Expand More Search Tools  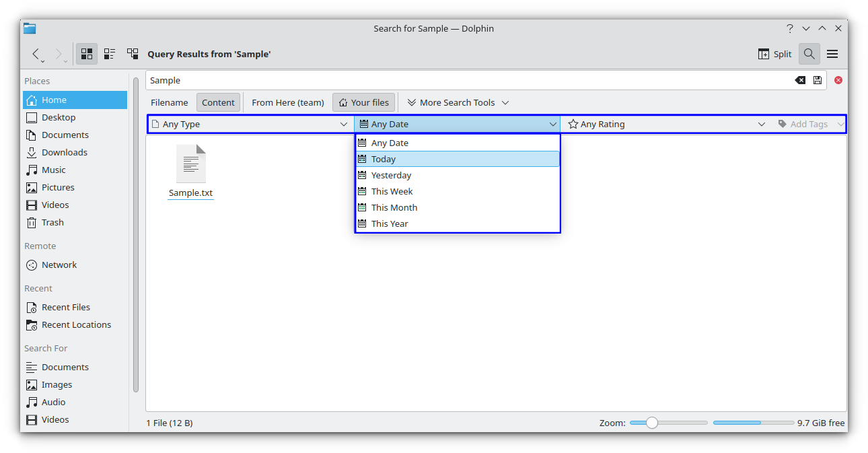[x=457, y=102]
